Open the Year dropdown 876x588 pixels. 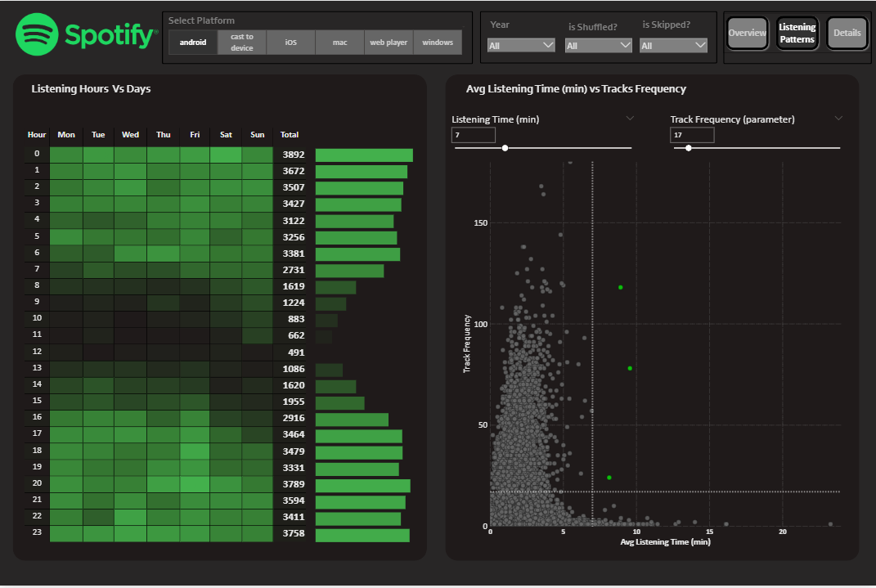pyautogui.click(x=521, y=46)
